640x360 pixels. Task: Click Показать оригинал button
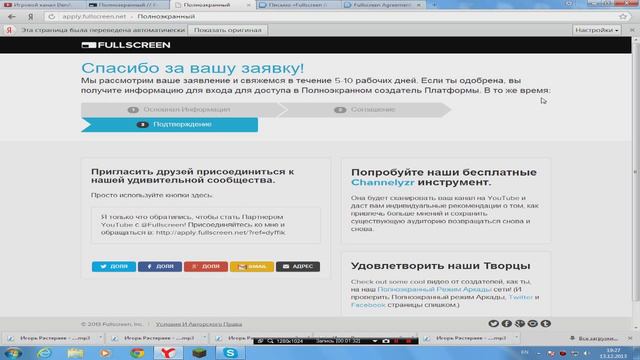pos(227,30)
